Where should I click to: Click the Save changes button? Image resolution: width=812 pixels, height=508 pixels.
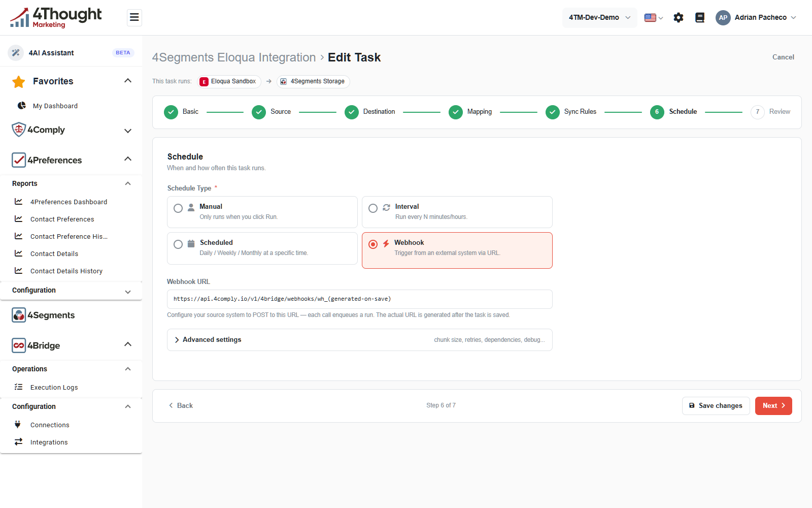click(x=716, y=406)
